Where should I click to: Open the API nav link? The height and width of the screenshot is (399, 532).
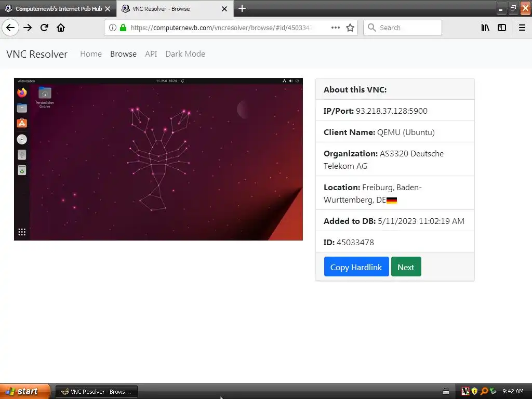151,54
